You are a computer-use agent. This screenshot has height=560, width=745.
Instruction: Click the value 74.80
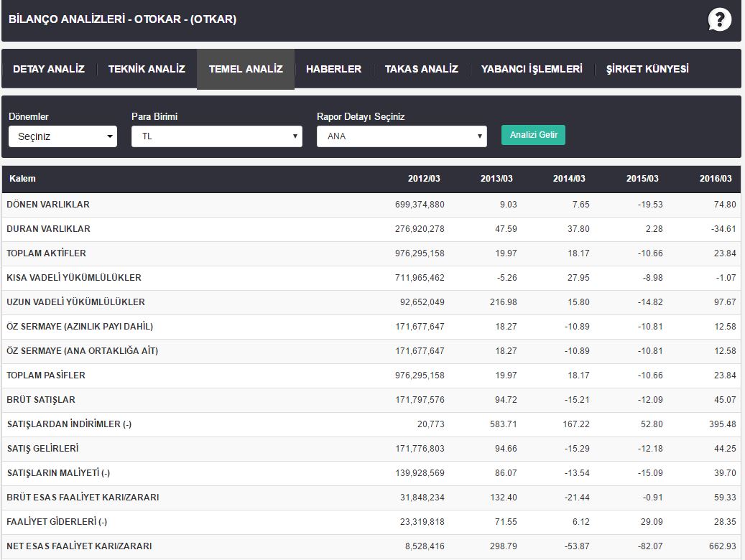(725, 205)
